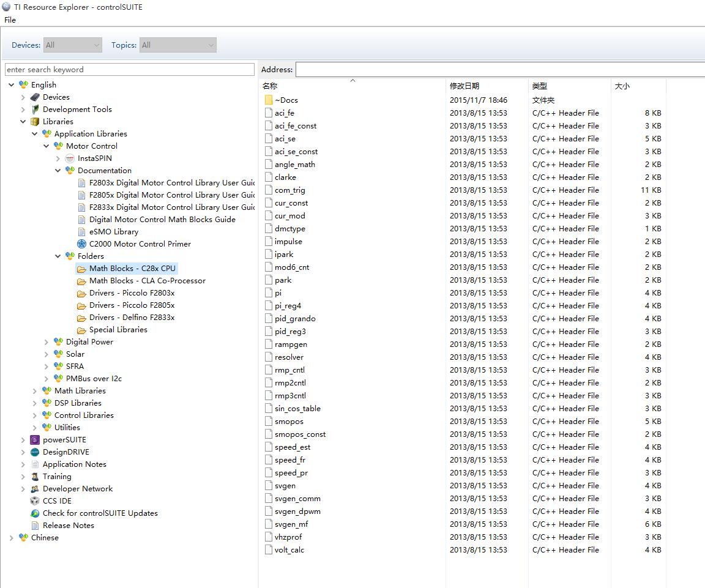Select the vhzprof file
This screenshot has height=588, width=705.
[288, 537]
